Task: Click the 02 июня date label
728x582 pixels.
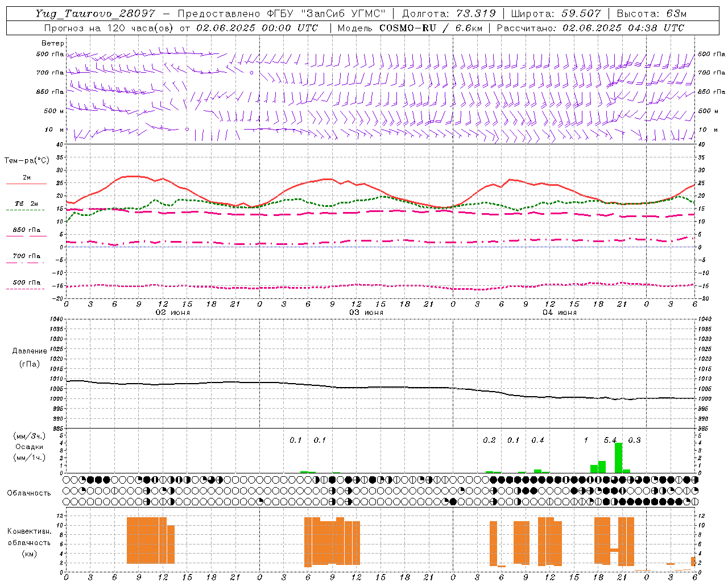Action: (x=173, y=313)
